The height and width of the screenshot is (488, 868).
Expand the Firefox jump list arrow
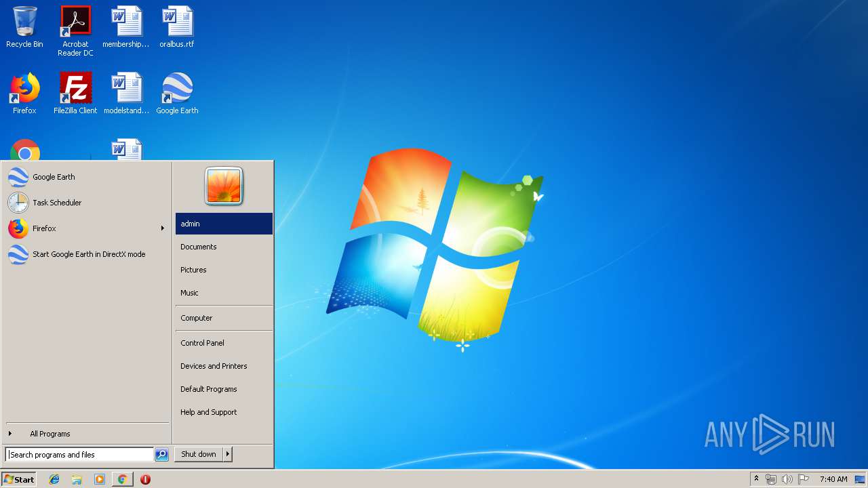[163, 228]
